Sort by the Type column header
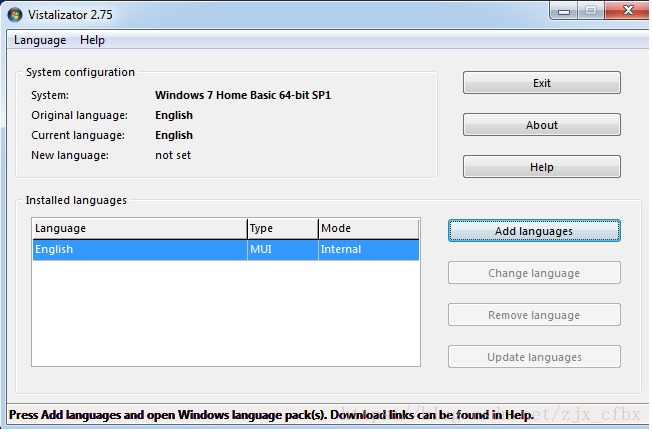The height and width of the screenshot is (434, 652). pos(283,229)
